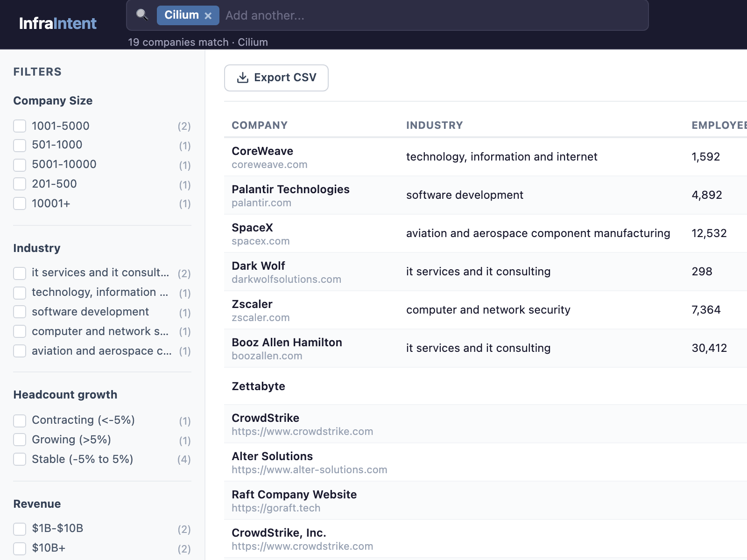
Task: Check the software development industry filter
Action: (19, 312)
